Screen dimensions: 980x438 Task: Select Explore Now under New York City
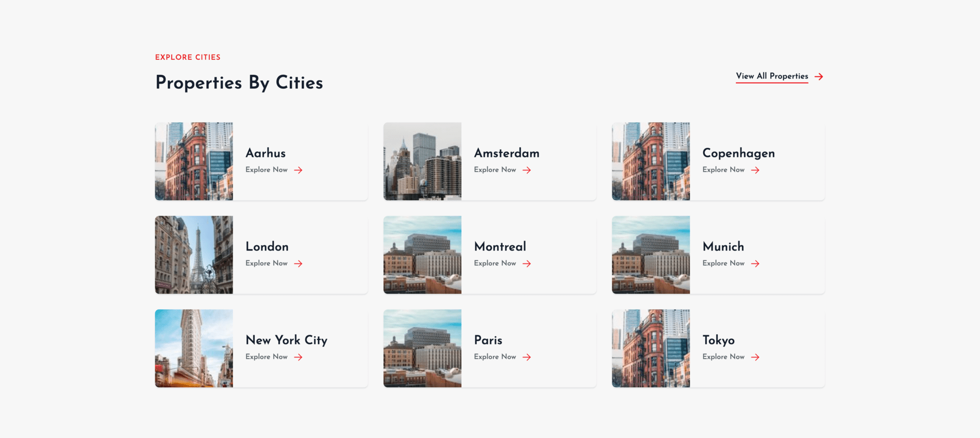pos(266,357)
